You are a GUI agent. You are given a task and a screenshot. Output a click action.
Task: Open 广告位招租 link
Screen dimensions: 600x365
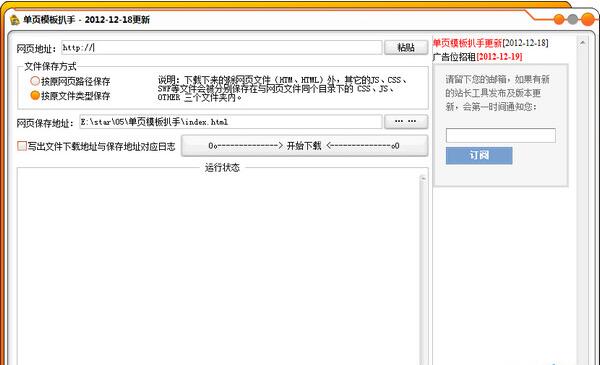point(454,57)
